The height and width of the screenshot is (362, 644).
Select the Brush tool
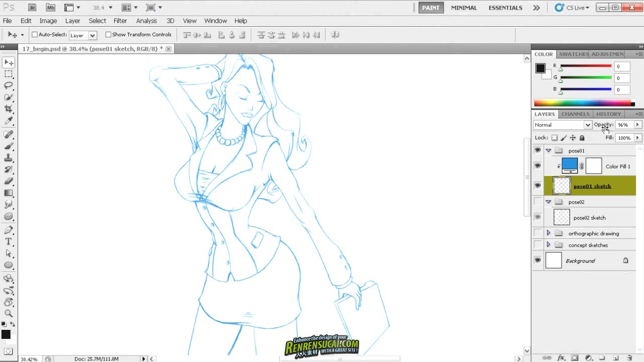9,146
